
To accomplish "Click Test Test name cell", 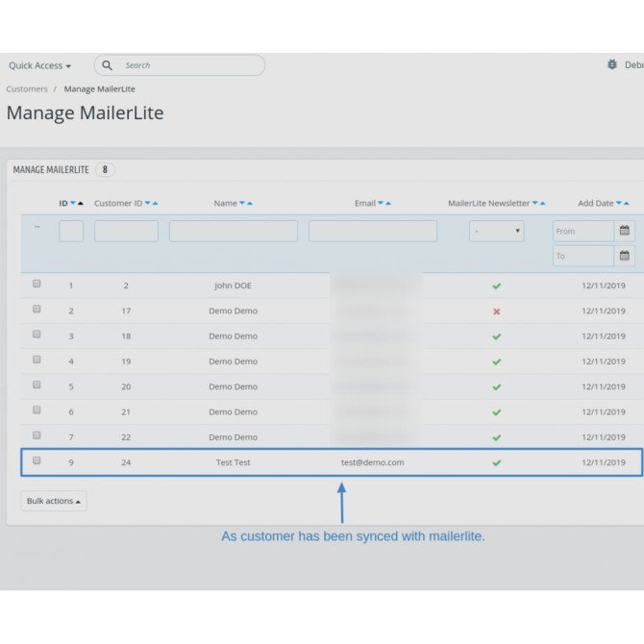I will 233,462.
